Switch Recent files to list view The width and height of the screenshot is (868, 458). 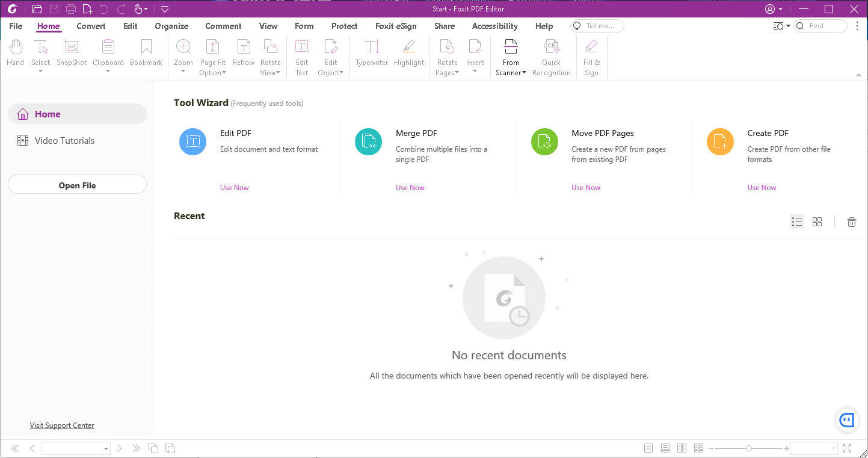pyautogui.click(x=797, y=222)
